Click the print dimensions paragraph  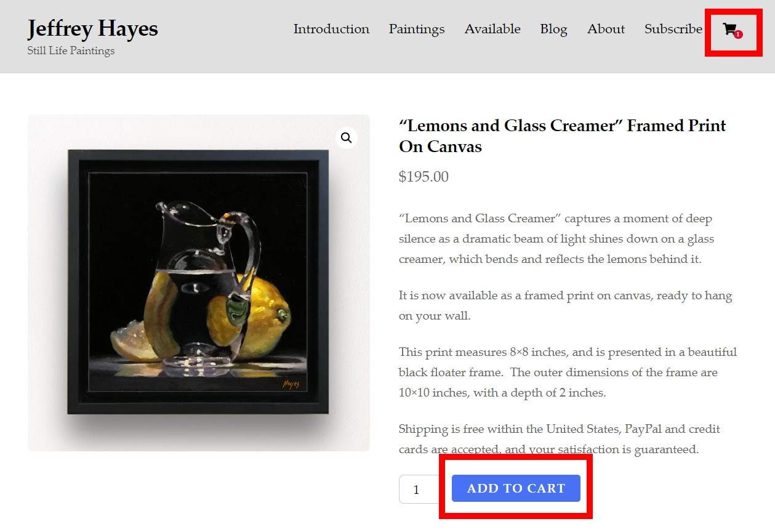[x=567, y=372]
